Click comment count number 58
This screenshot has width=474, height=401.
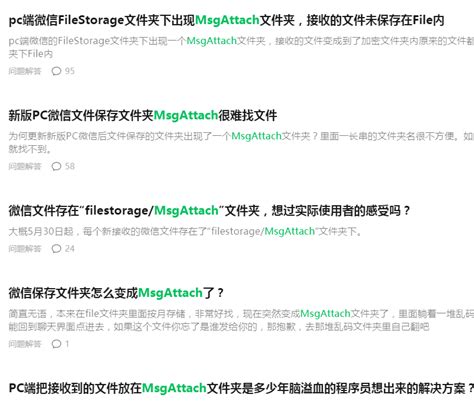[x=70, y=166]
